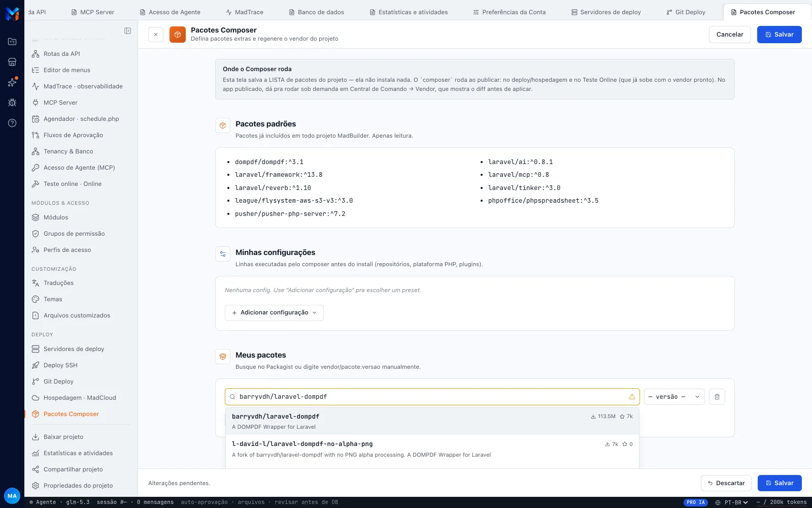The image size is (812, 508).
Task: Focus the package search input field
Action: tap(432, 397)
